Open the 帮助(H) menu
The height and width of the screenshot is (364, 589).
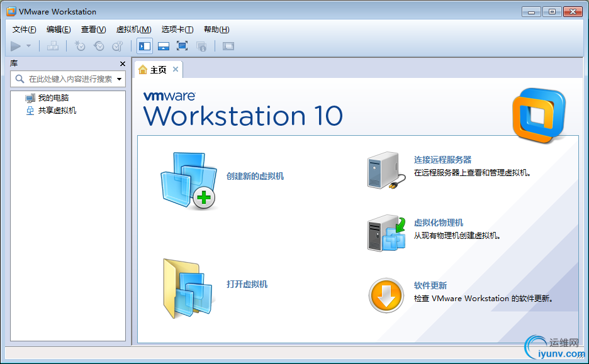216,30
